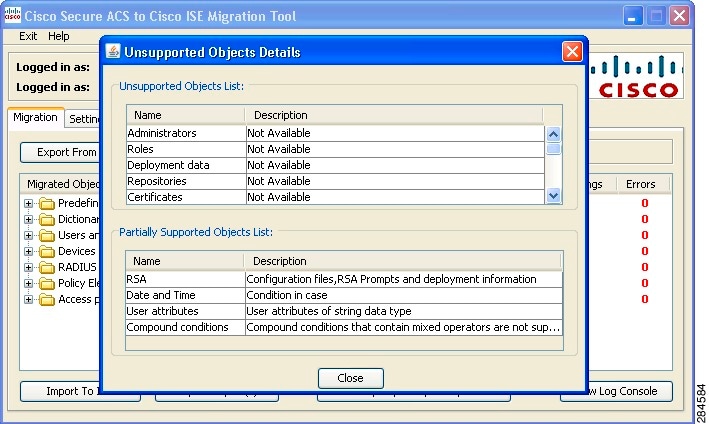
Task: Select the Certificates row
Action: click(335, 197)
